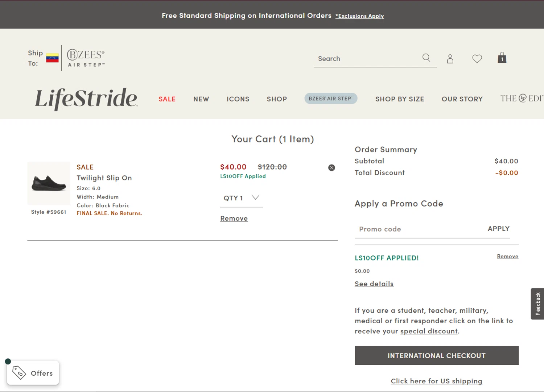
Task: Open the Feedback side tab
Action: click(x=537, y=304)
